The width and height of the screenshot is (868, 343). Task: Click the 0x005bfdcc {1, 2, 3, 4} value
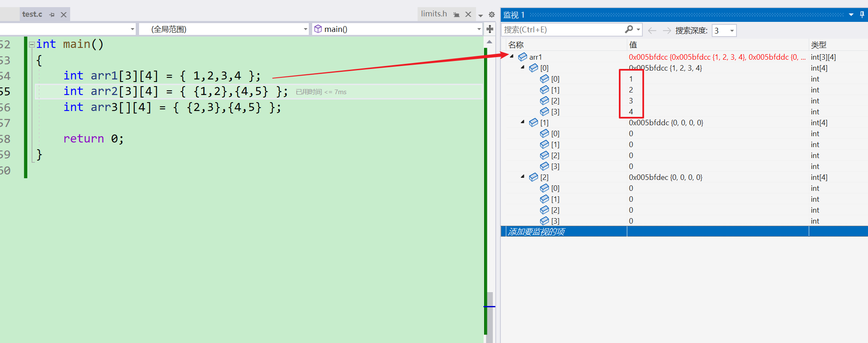(x=665, y=68)
